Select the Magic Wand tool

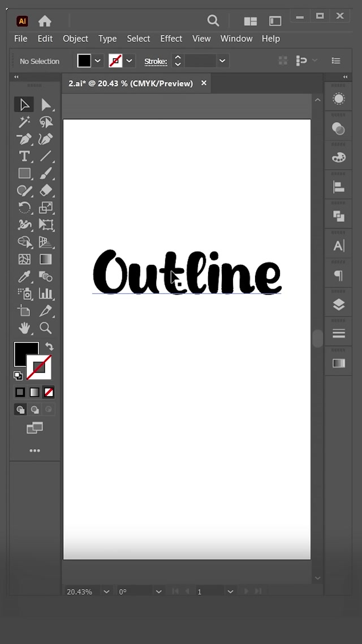click(x=24, y=122)
